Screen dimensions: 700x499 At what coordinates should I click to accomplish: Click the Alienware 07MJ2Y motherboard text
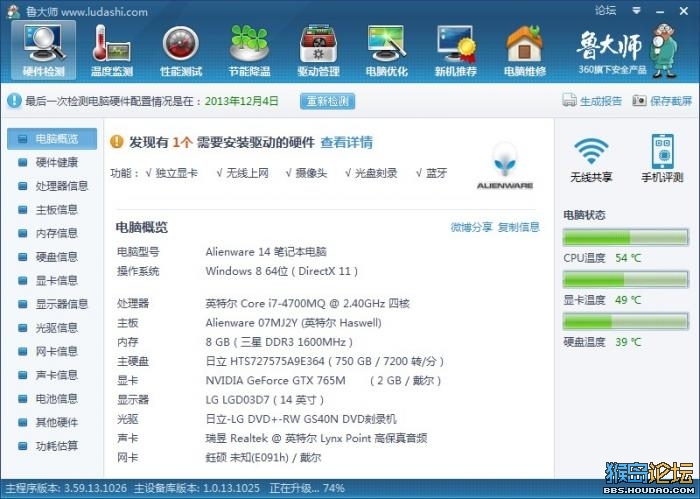[x=293, y=323]
